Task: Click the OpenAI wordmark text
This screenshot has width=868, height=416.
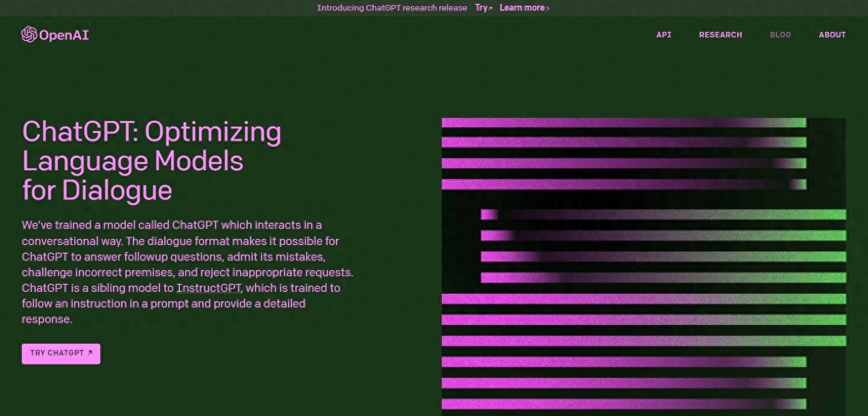Action: click(x=64, y=35)
